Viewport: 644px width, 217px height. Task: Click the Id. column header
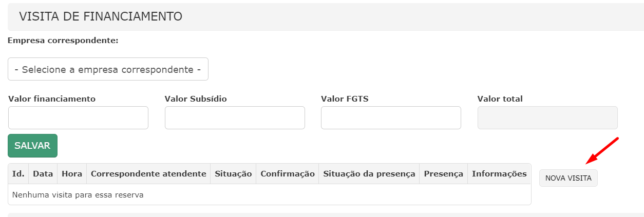tap(18, 174)
